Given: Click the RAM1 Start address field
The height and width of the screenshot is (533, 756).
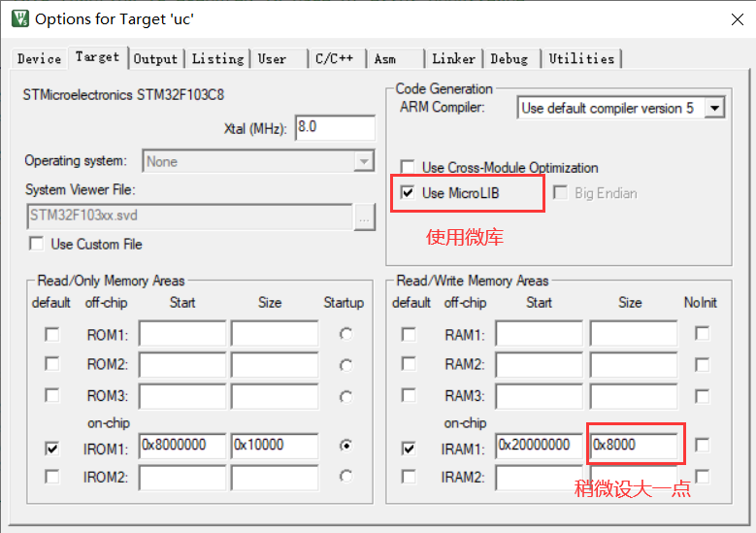Looking at the screenshot, I should (x=539, y=333).
